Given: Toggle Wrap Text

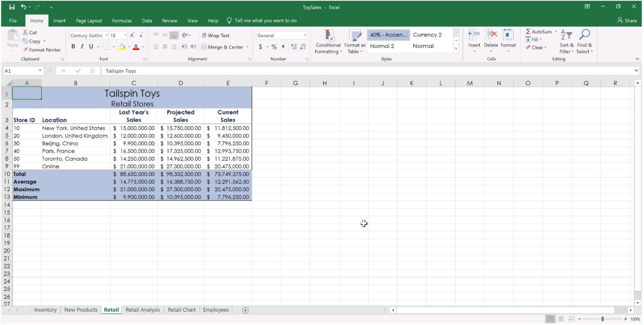Looking at the screenshot, I should 216,35.
